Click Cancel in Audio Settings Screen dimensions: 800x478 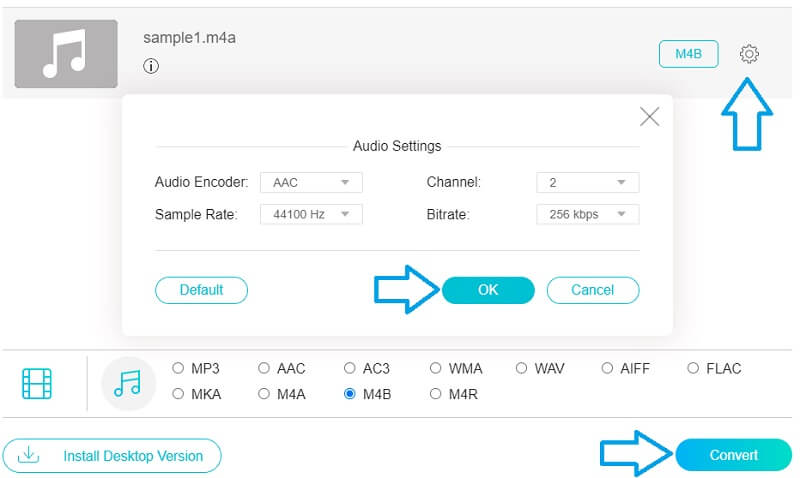point(592,290)
